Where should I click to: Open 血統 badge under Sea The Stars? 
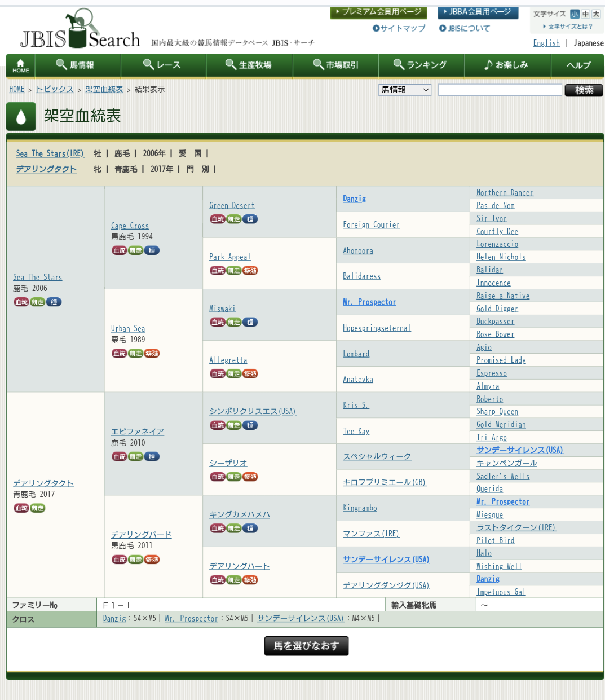tap(21, 302)
